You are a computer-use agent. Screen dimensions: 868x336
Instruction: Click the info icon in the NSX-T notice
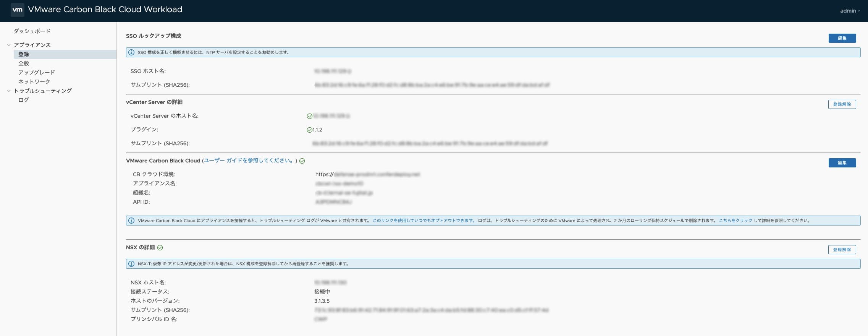pos(131,264)
